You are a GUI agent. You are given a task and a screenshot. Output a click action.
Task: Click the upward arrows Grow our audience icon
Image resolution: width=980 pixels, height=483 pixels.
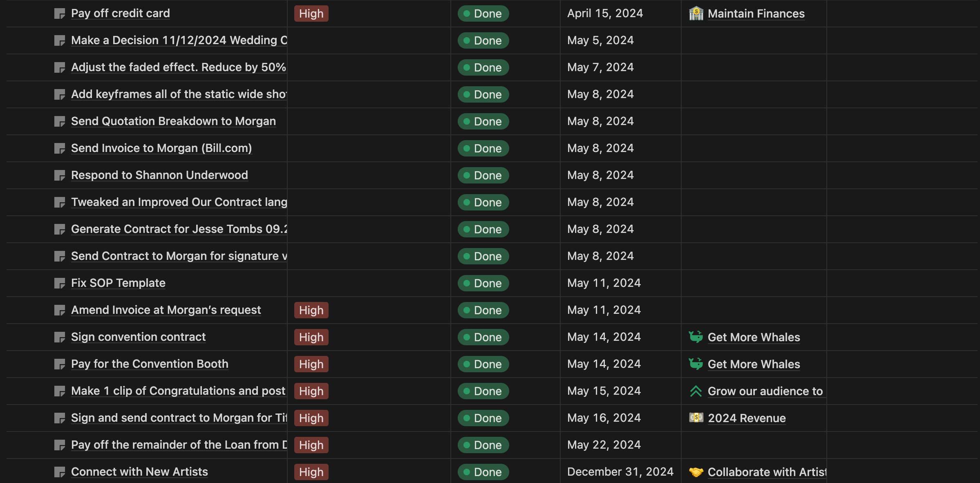(x=696, y=391)
